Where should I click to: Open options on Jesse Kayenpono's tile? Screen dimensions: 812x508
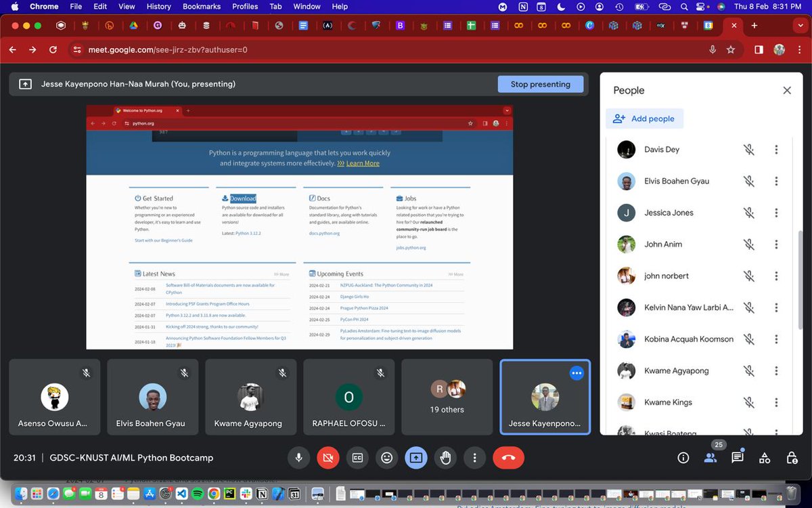tap(577, 373)
